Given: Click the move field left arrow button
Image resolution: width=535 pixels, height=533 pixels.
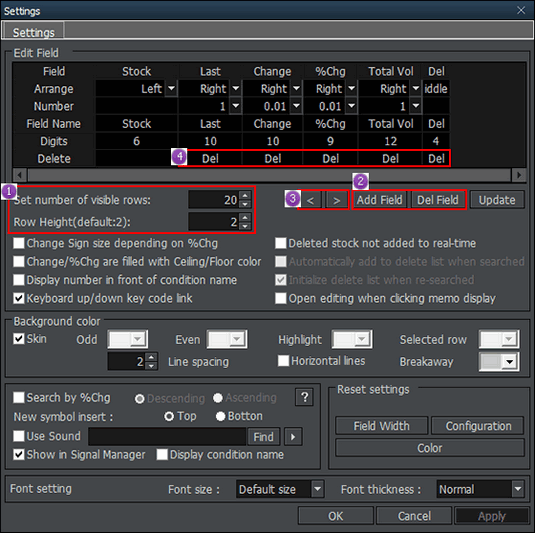Looking at the screenshot, I should pos(310,200).
